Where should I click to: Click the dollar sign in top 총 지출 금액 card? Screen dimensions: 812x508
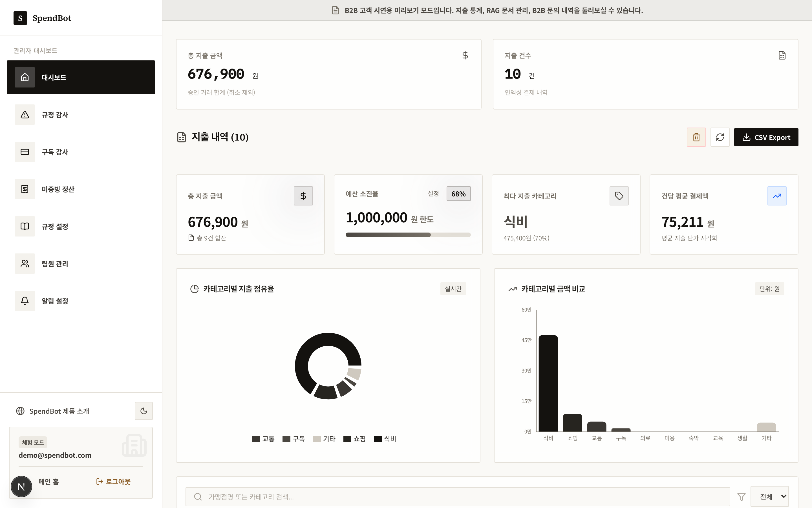[465, 55]
